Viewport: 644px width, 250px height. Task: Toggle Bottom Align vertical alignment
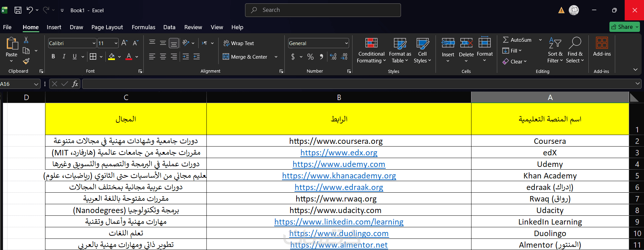point(174,43)
